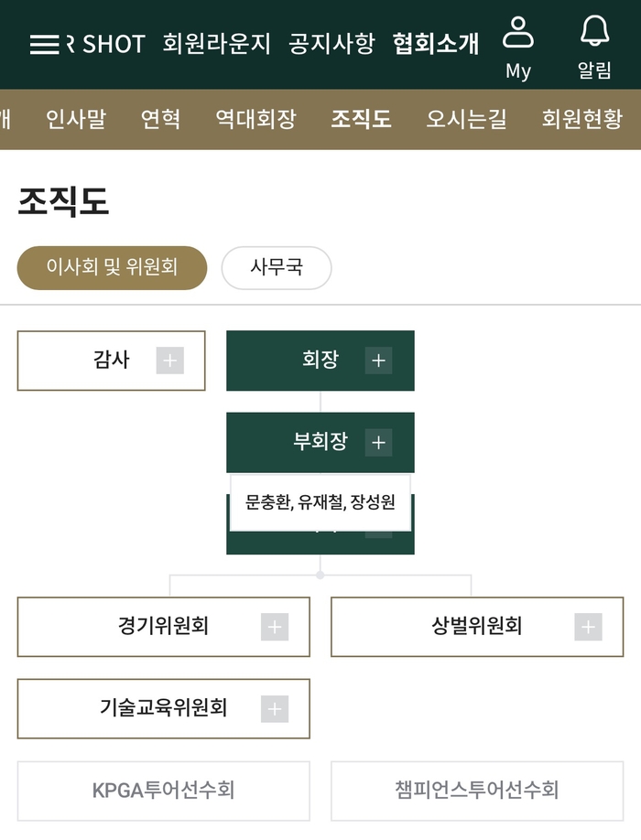Expand the 상벌위원회 plus icon

coord(588,627)
